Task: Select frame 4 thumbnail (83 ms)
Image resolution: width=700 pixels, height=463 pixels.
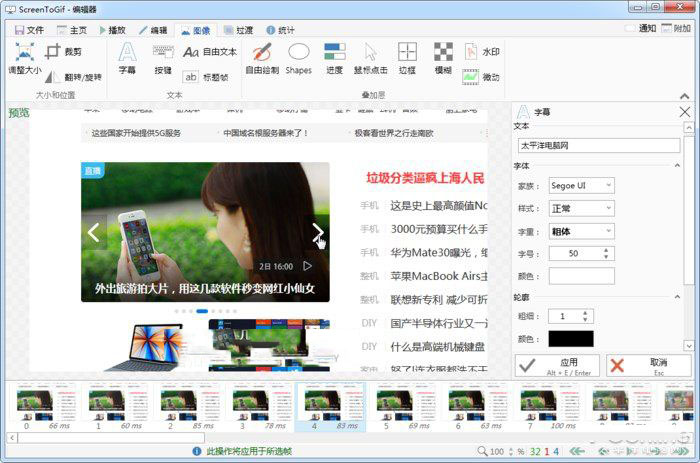Action: tap(331, 407)
